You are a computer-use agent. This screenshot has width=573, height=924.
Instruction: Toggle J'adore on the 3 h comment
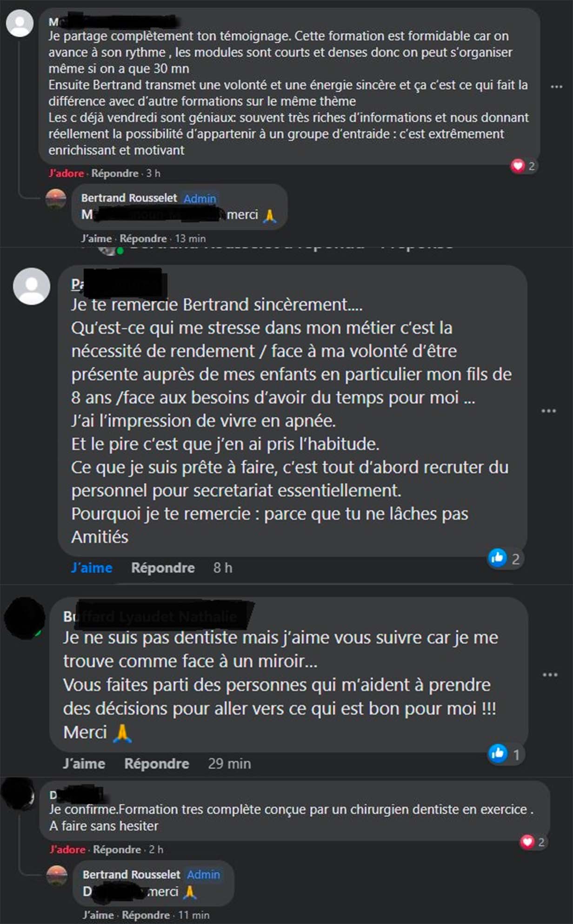pos(66,173)
